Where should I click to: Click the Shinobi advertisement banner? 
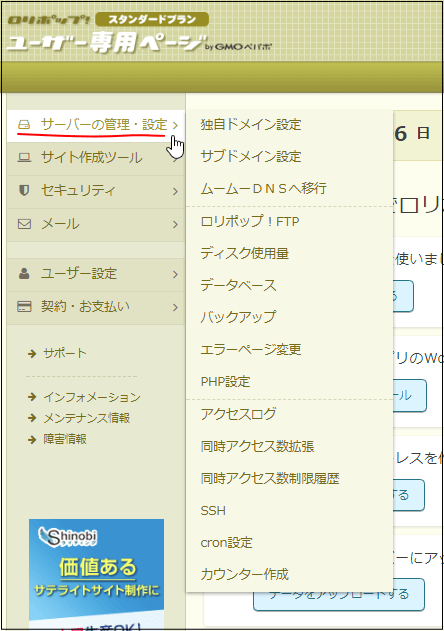tap(96, 573)
